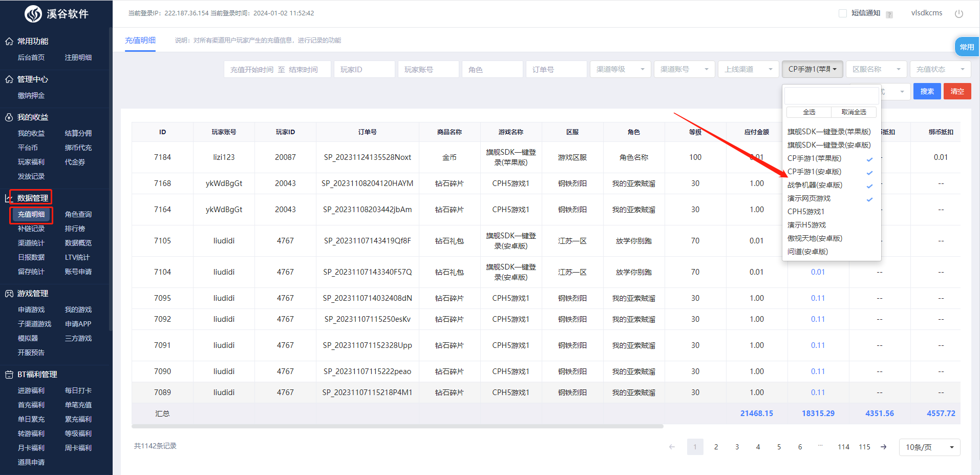
Task: Open 注册明细 in sidebar
Action: point(78,58)
